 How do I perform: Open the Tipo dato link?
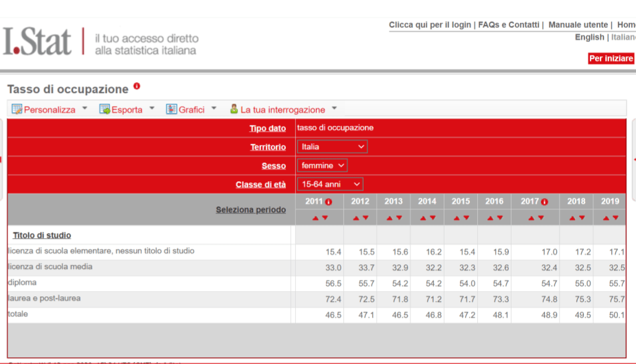(x=267, y=128)
